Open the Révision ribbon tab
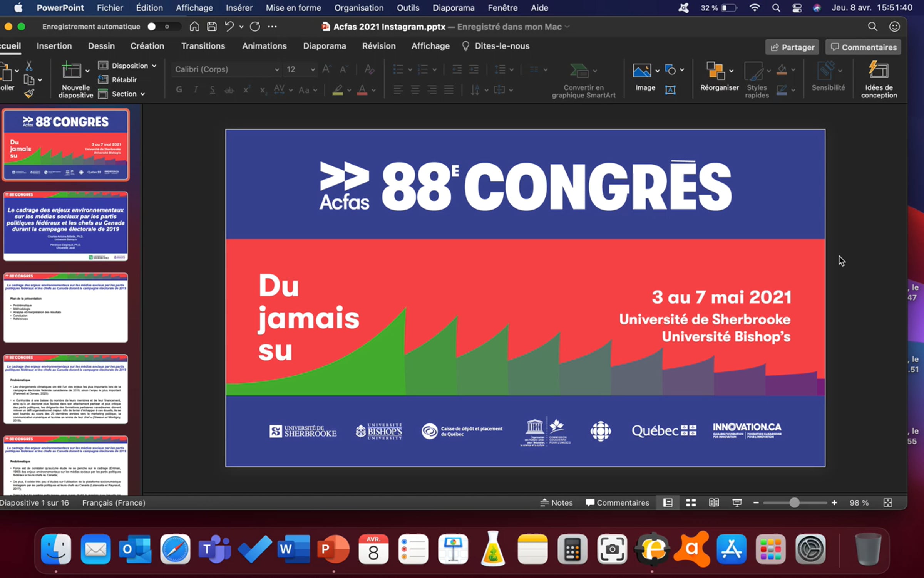924x578 pixels. pos(379,46)
